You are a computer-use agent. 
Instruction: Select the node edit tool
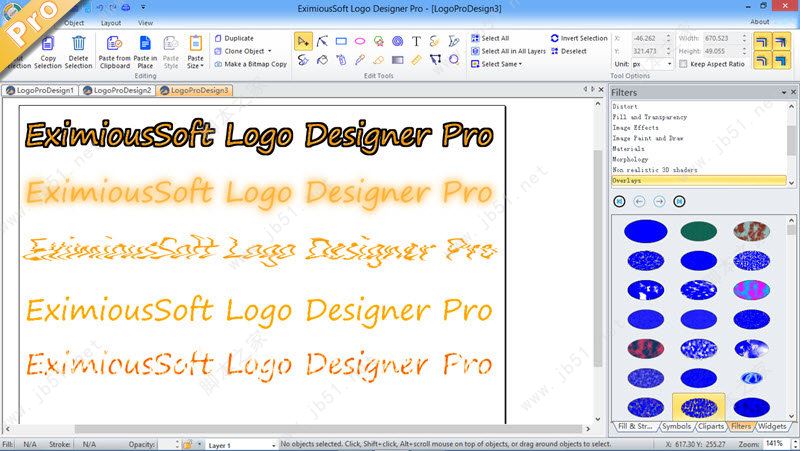click(322, 41)
